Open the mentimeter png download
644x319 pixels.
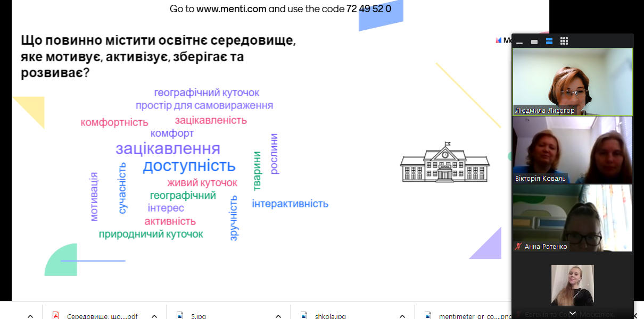[467, 316]
